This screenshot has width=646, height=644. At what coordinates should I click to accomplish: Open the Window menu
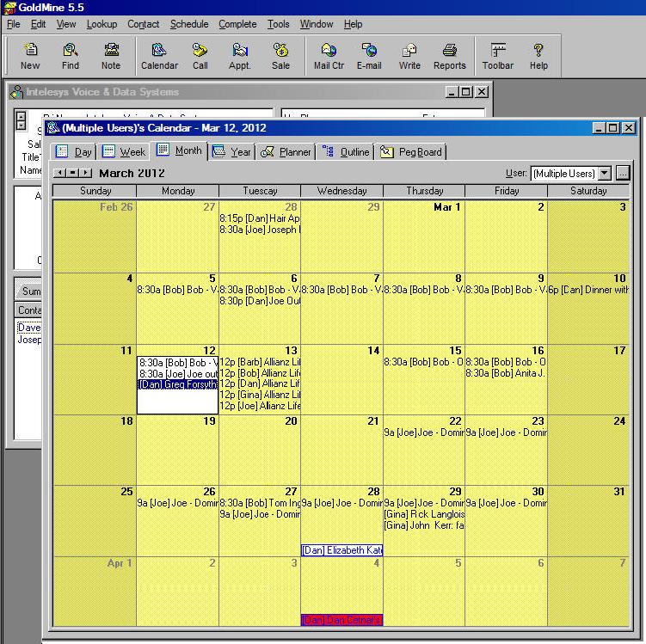pos(316,24)
